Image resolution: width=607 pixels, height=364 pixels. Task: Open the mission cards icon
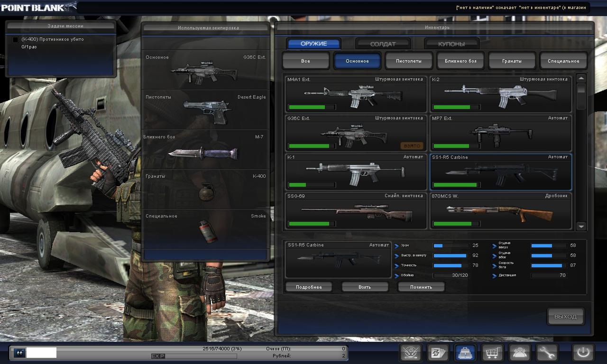pos(438,353)
